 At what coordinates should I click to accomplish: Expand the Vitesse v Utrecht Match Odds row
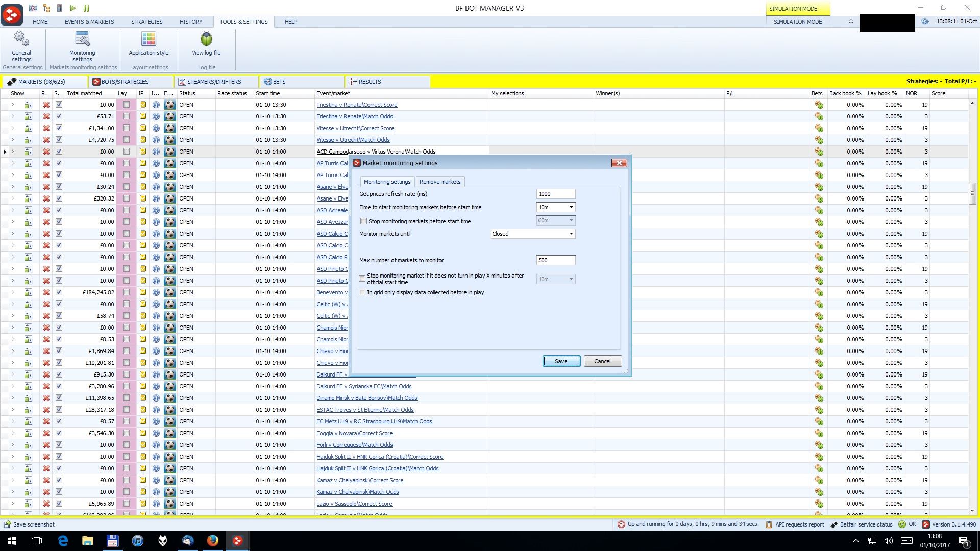click(13, 140)
